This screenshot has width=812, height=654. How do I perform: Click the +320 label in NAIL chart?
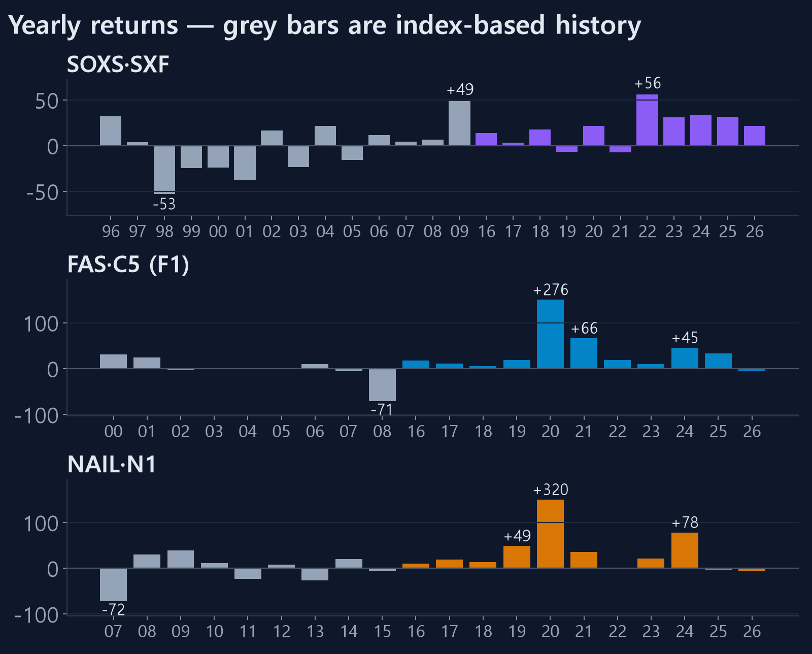[551, 490]
